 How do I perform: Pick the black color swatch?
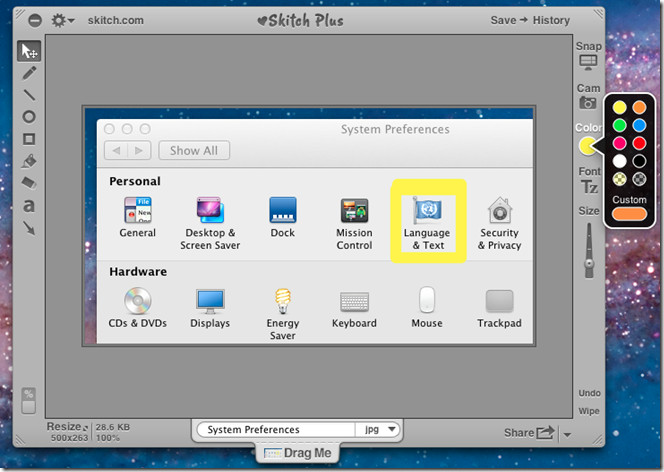tap(639, 161)
